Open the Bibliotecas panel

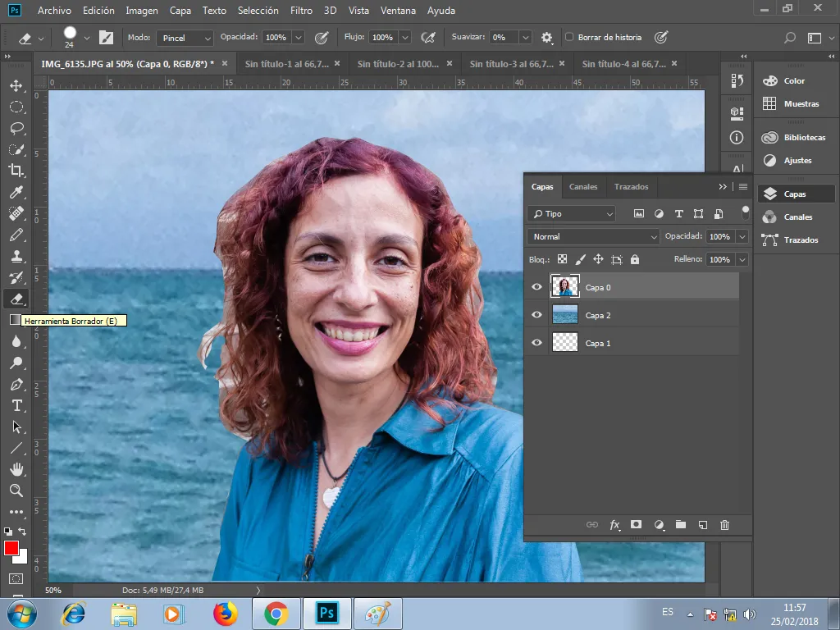click(795, 138)
